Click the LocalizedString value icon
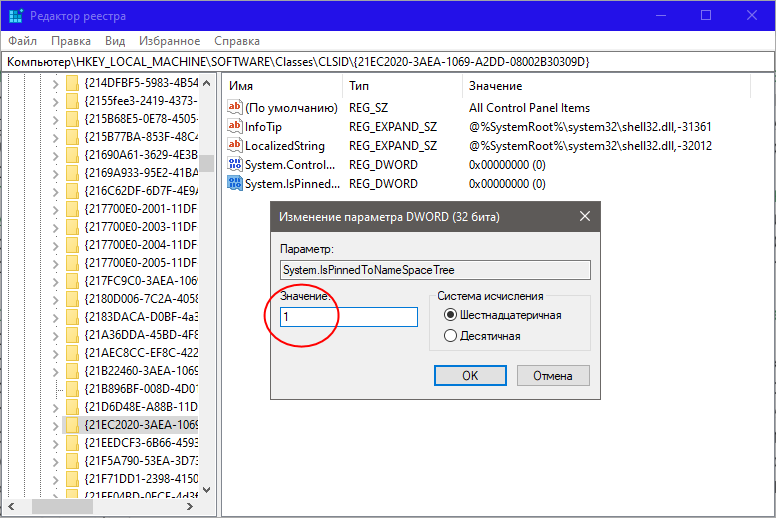776x518 pixels. [x=235, y=146]
